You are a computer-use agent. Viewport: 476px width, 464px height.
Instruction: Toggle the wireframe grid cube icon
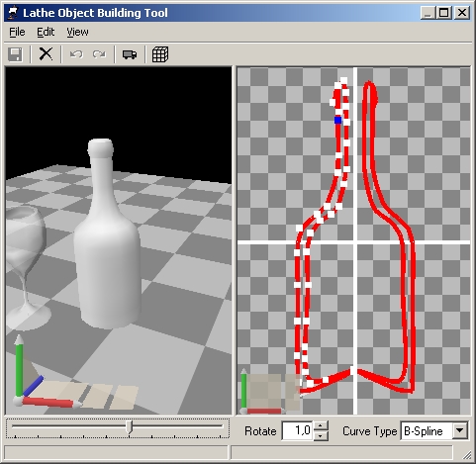pos(160,54)
